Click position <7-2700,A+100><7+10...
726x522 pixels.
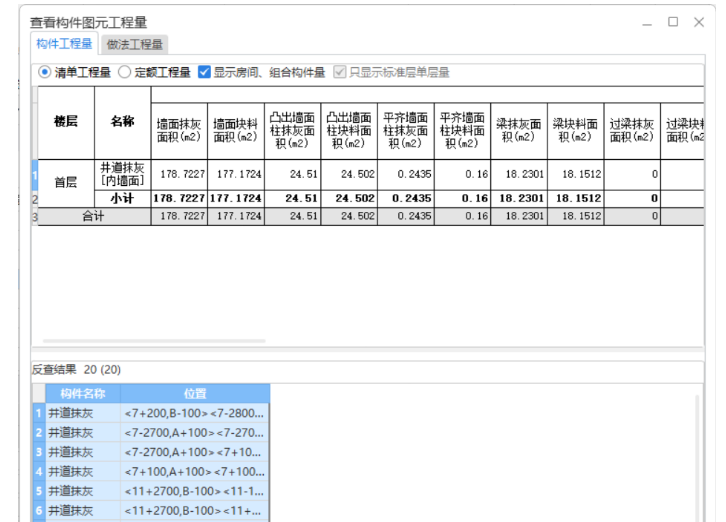point(195,452)
